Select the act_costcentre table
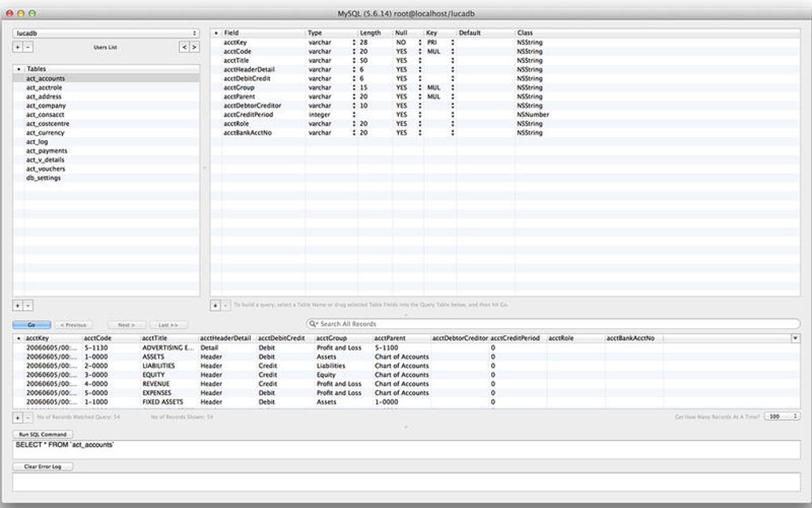The height and width of the screenshot is (508, 812). 106,123
